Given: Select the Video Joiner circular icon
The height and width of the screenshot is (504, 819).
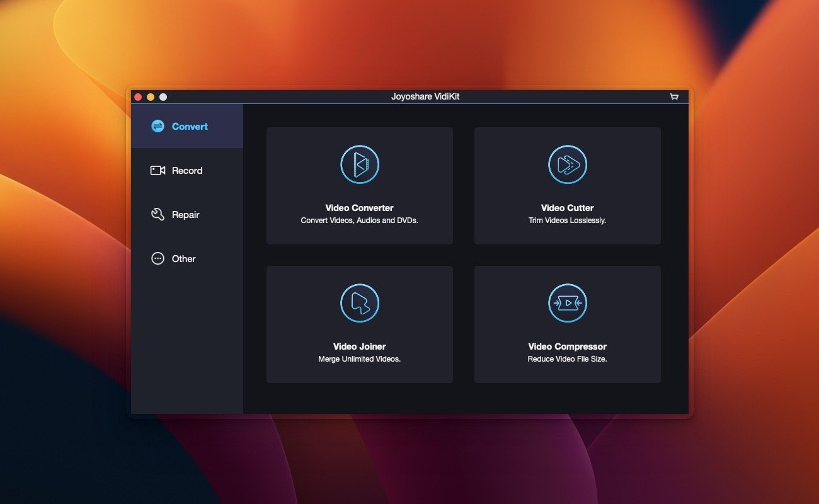Looking at the screenshot, I should (360, 303).
